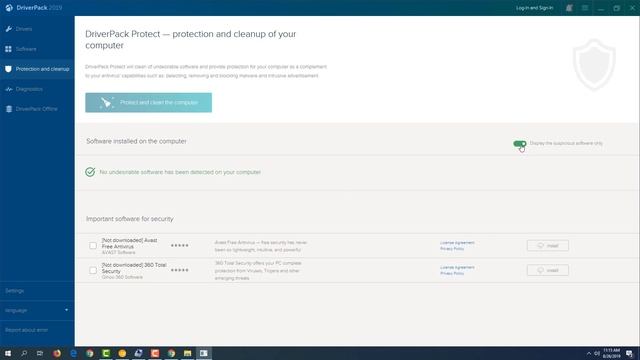640x360 pixels.
Task: Open the Drivers section in sidebar
Action: coord(37,29)
